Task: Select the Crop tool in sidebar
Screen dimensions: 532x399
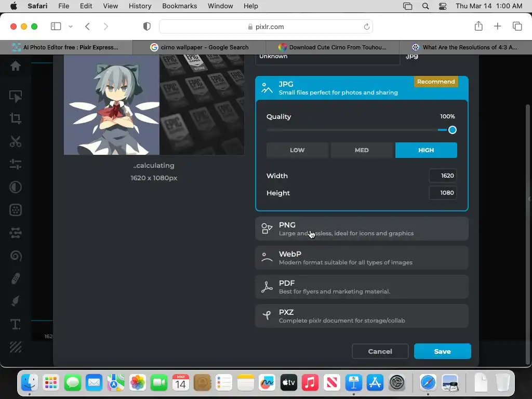Action: 15,118
